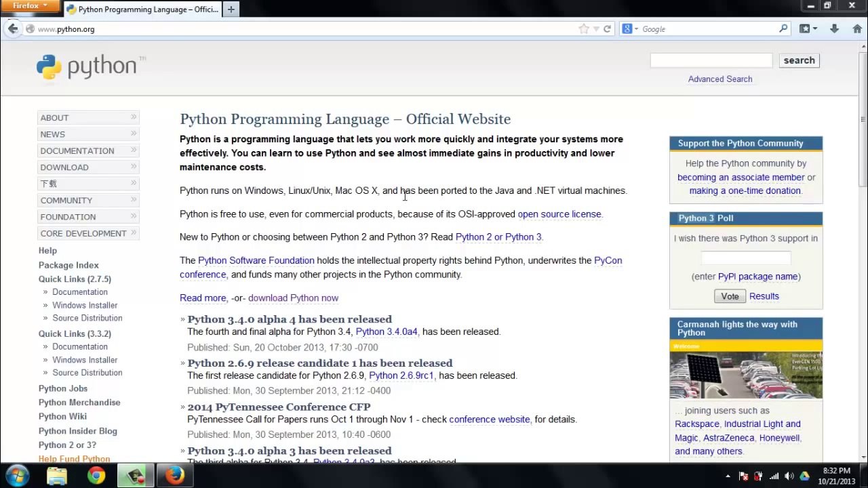Expand the Google search engine dropdown
This screenshot has width=868, height=488.
point(631,28)
